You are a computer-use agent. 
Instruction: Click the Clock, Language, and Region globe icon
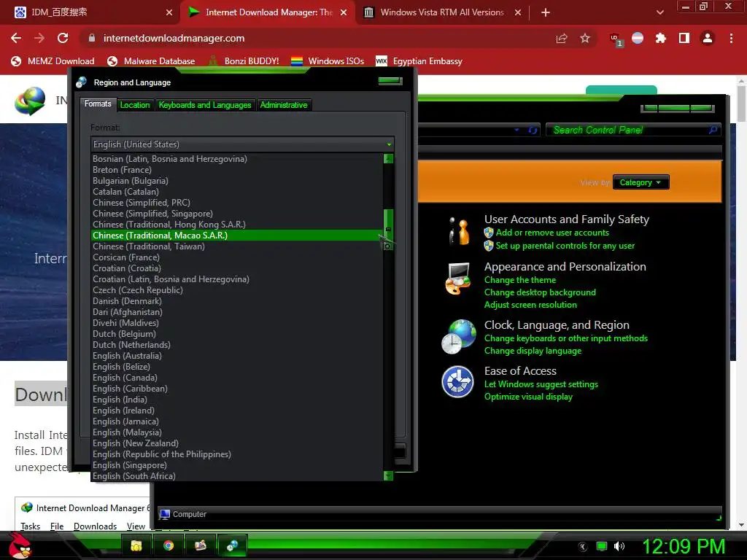(x=458, y=337)
